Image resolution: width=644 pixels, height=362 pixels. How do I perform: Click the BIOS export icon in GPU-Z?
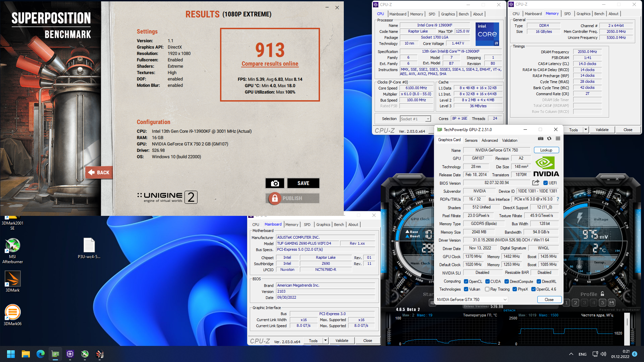536,183
